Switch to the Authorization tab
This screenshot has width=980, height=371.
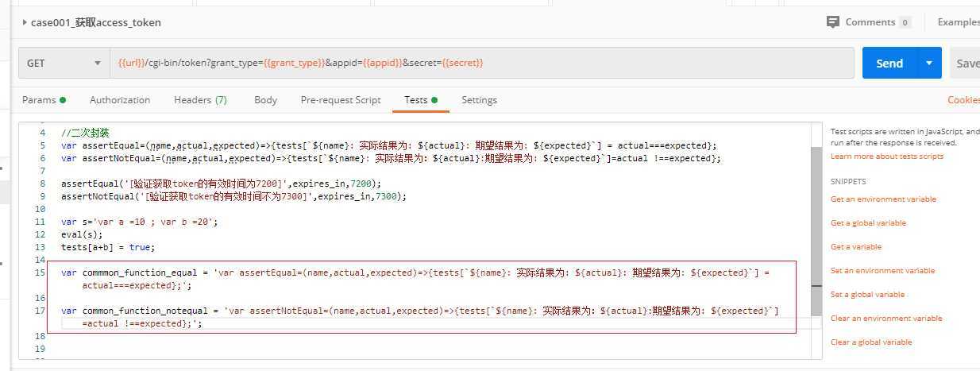120,100
